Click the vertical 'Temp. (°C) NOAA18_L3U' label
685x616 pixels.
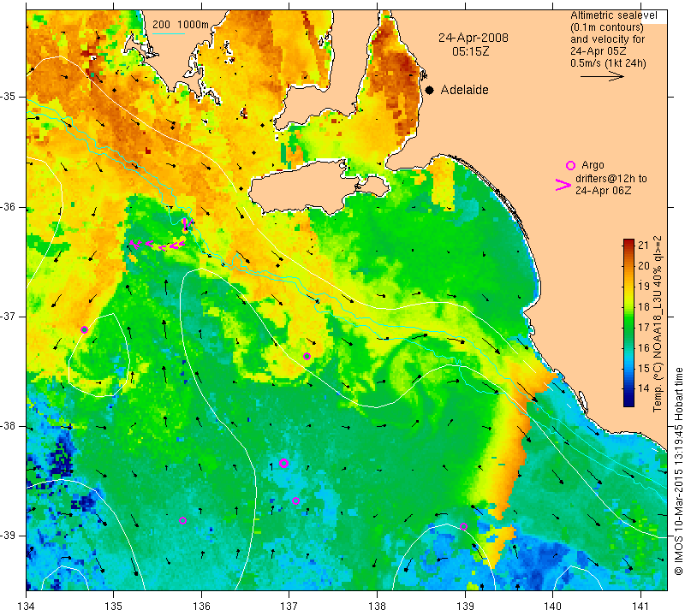click(x=657, y=324)
